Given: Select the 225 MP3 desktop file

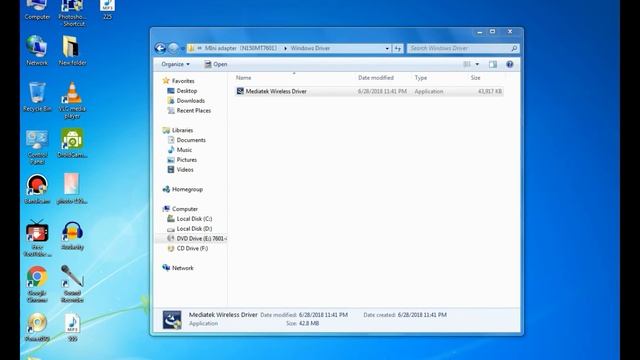Looking at the screenshot, I should (107, 10).
